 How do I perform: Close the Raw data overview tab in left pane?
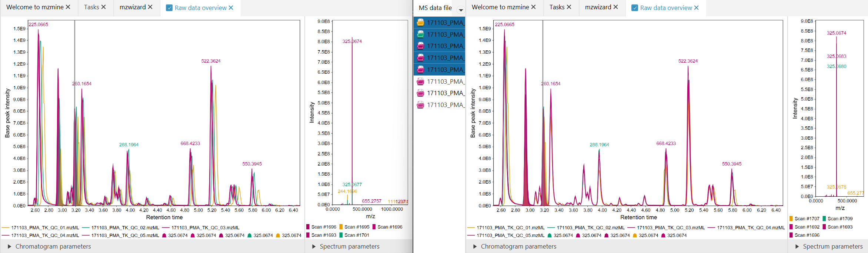[231, 8]
